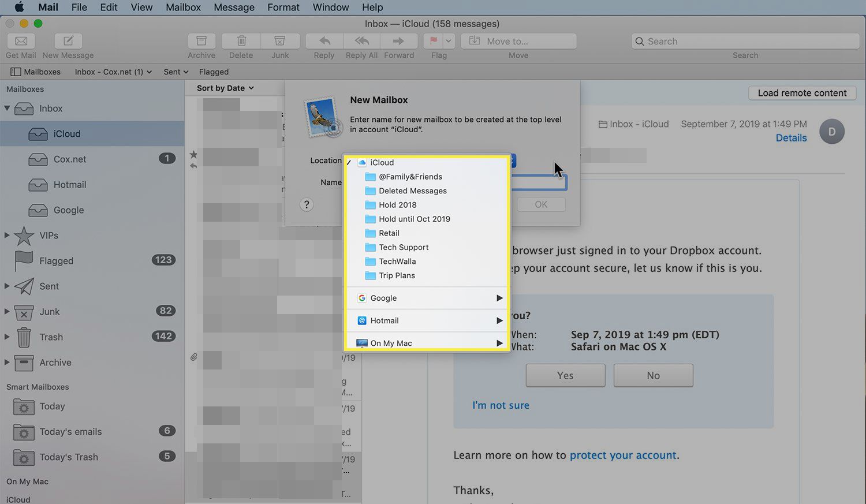Open the Today's emails smart mailbox
The width and height of the screenshot is (866, 504).
pos(92,432)
